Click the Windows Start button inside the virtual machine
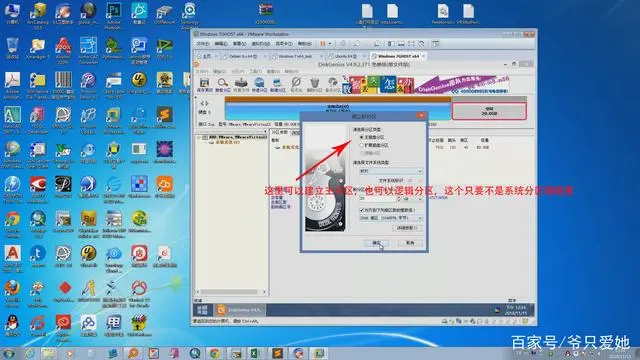Screen dimensions: 640x360 [202, 310]
